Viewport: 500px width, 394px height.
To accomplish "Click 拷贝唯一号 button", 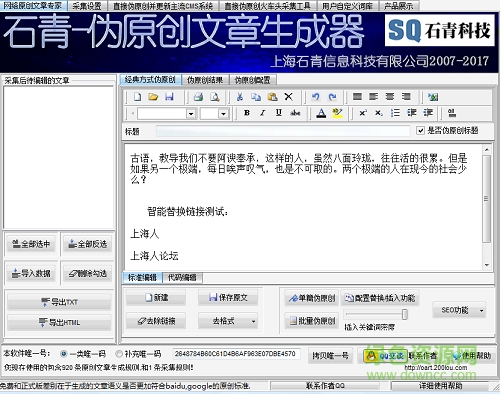I will [330, 356].
